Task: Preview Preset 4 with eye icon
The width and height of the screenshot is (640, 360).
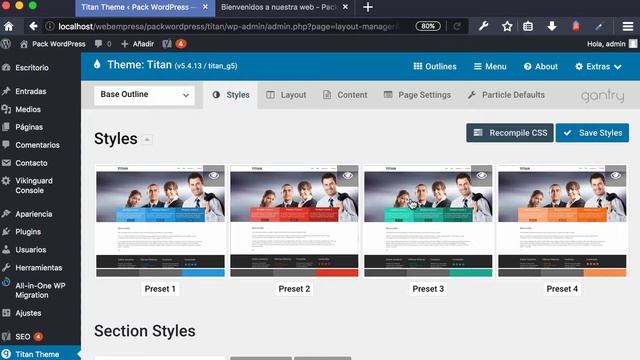Action: click(x=616, y=176)
